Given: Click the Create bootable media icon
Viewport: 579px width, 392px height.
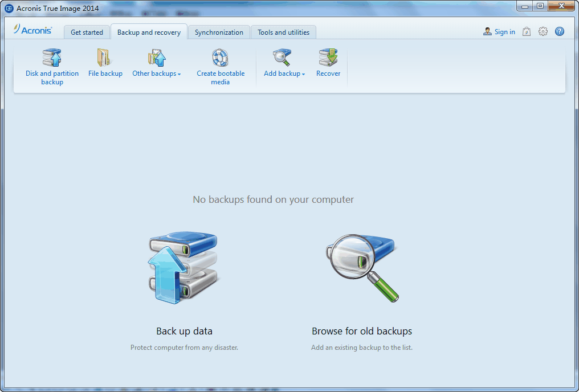Looking at the screenshot, I should coord(220,58).
